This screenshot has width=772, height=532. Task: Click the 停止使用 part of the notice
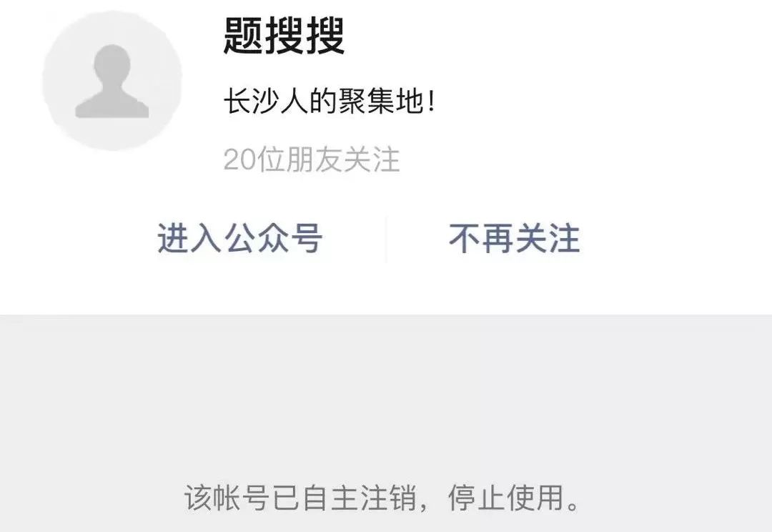pyautogui.click(x=505, y=498)
